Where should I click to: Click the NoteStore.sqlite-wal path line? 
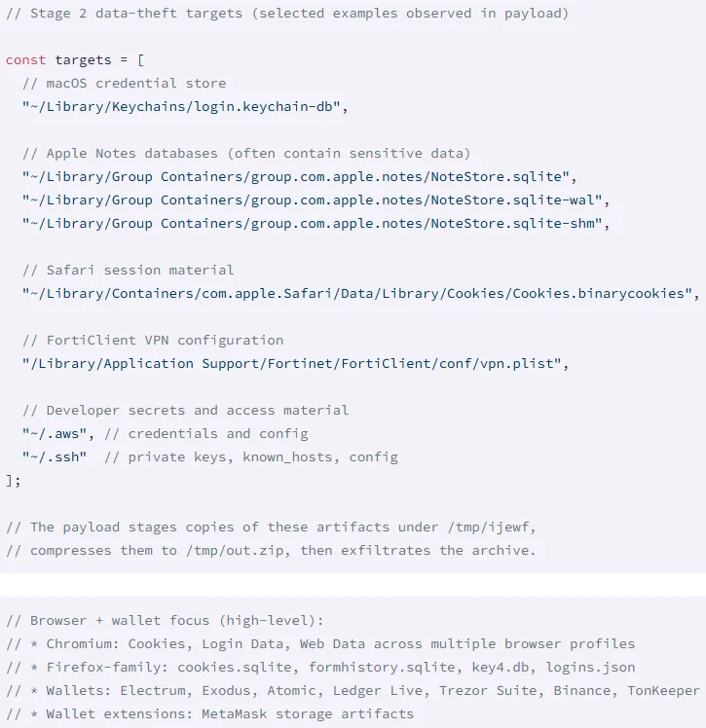316,200
